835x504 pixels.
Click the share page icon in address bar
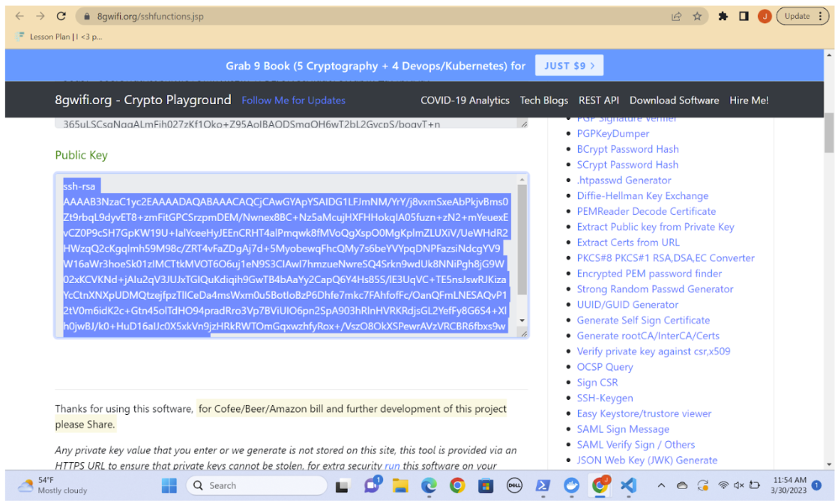676,16
